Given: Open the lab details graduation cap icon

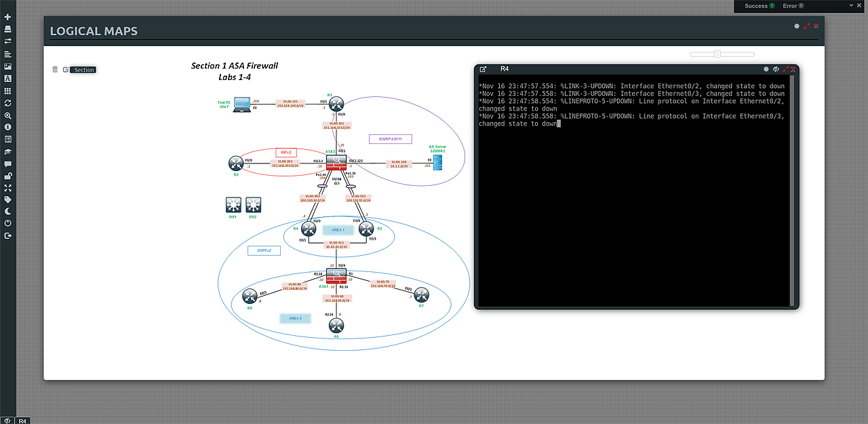Looking at the screenshot, I should [x=7, y=152].
